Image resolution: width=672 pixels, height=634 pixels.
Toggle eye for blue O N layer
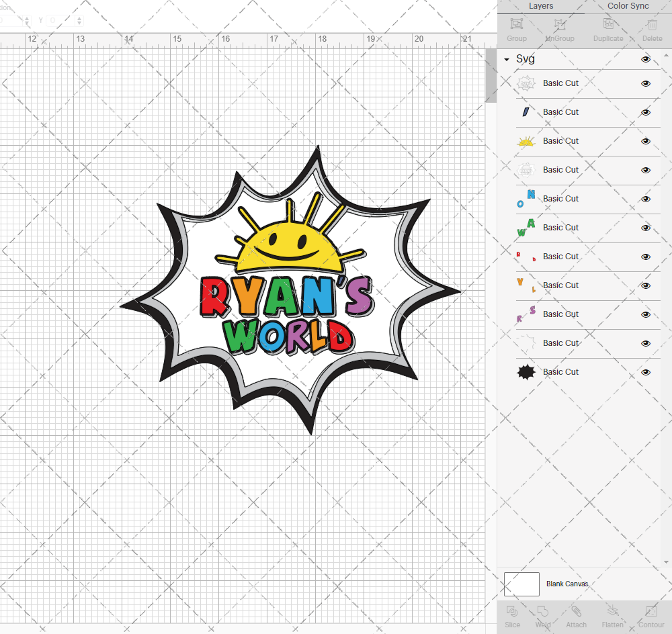(x=645, y=199)
